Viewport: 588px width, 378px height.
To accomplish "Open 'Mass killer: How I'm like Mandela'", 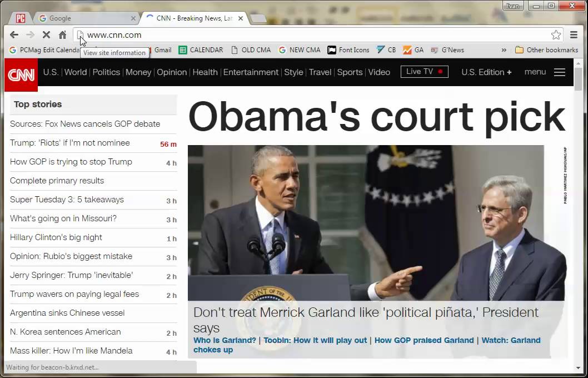I will 71,351.
